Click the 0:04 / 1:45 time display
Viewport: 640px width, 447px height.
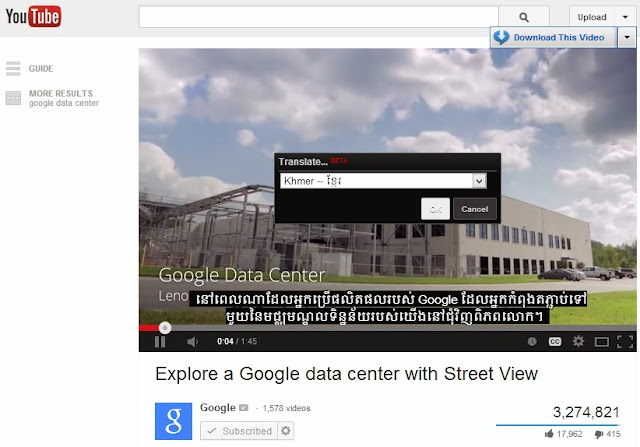point(237,341)
